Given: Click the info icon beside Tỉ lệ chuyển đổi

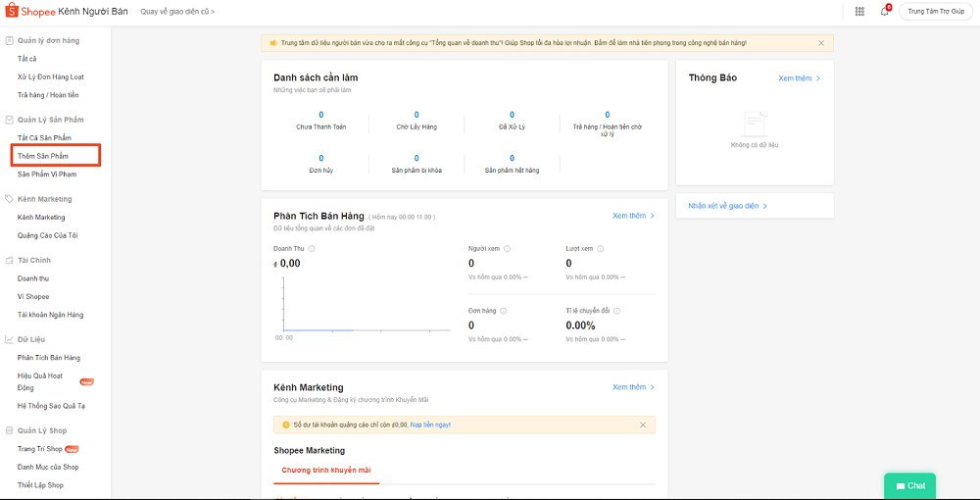Looking at the screenshot, I should 617,311.
